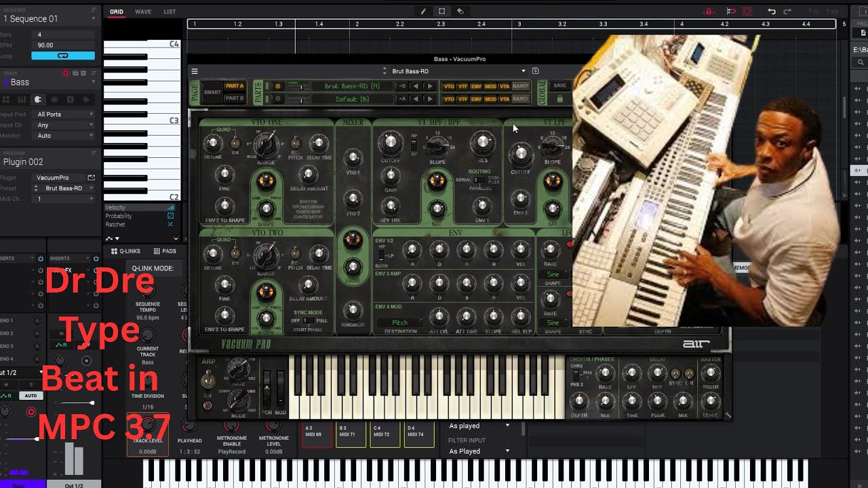The width and height of the screenshot is (868, 488).
Task: Select the pencil draw tool
Action: point(424,11)
